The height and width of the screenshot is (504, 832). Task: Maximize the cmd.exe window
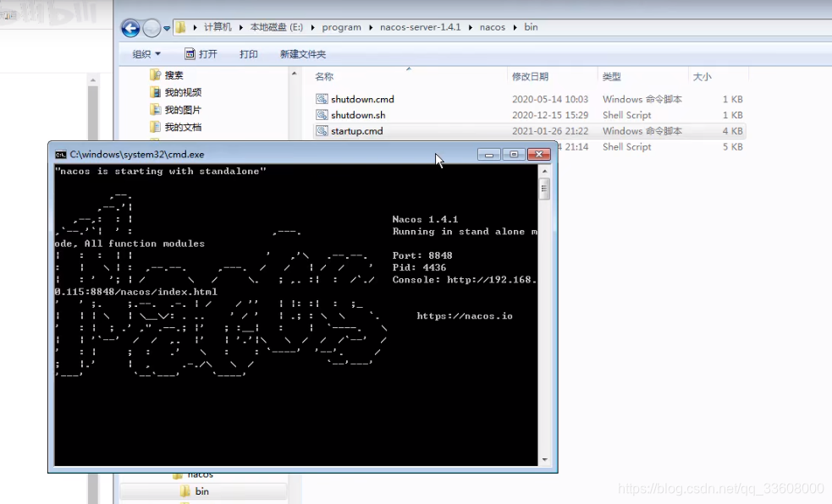[514, 154]
